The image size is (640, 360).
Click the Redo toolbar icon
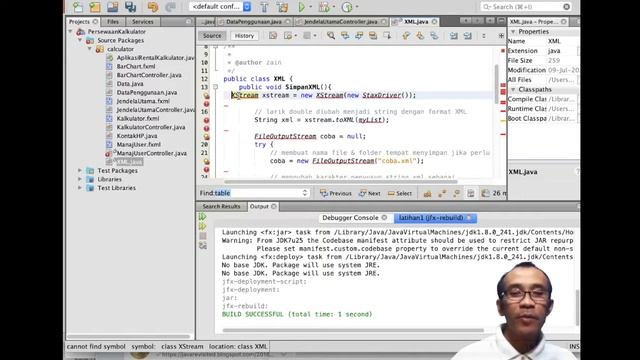coord(171,7)
